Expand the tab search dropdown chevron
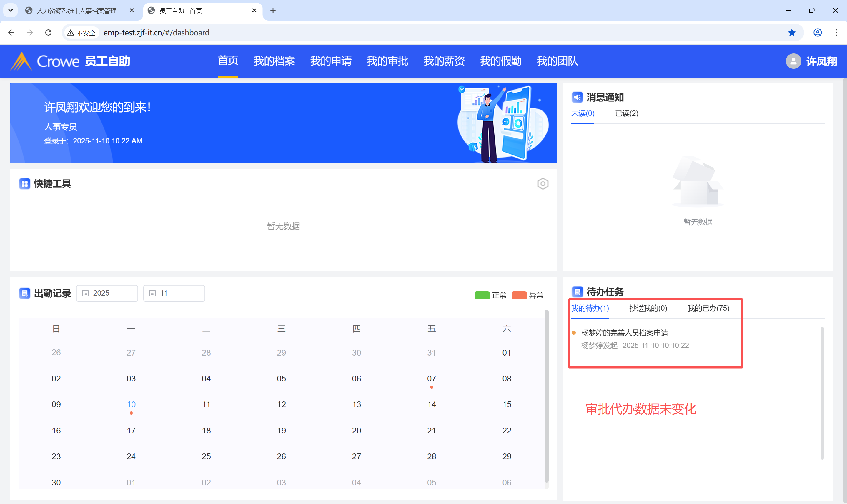Screen dimensions: 847x504 click(x=11, y=10)
